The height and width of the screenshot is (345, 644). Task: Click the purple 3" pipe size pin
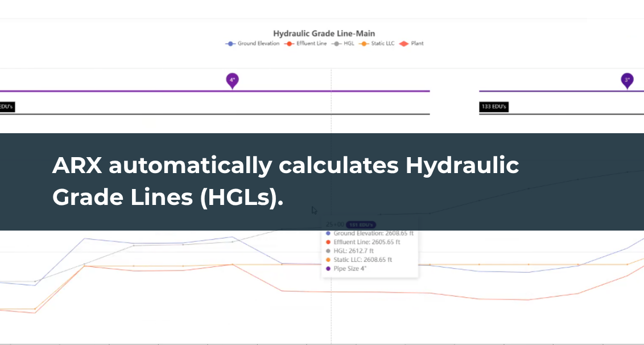click(x=627, y=81)
